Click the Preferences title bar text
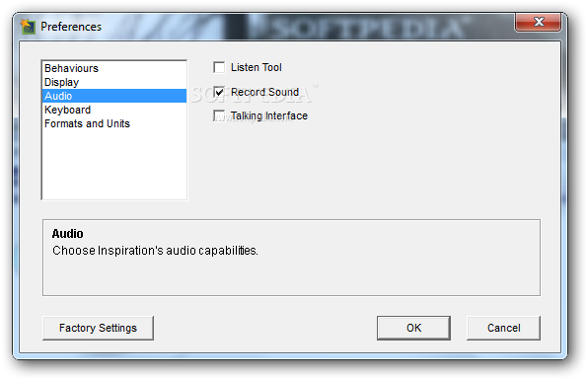Viewport: 588px width, 380px height. click(x=71, y=27)
